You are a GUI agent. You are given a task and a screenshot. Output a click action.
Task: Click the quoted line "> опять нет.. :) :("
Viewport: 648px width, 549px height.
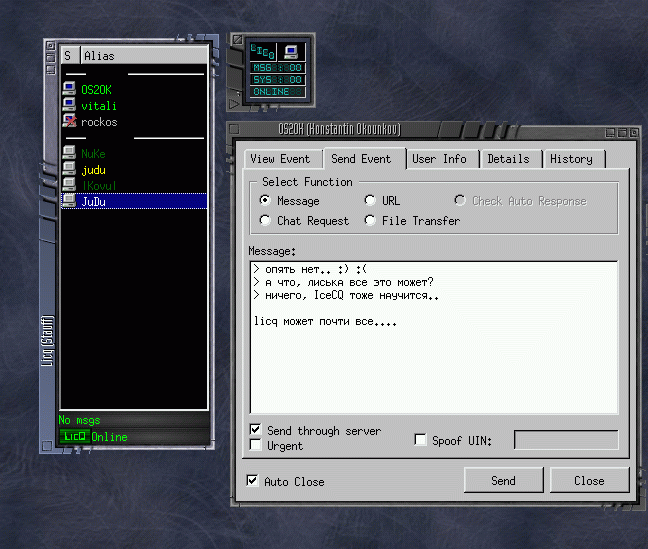[x=310, y=270]
